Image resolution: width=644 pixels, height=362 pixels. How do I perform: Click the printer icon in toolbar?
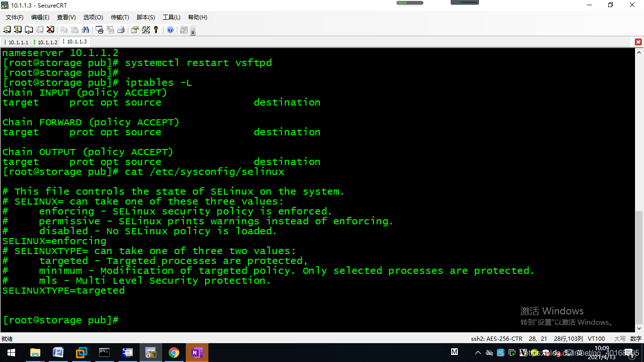121,30
